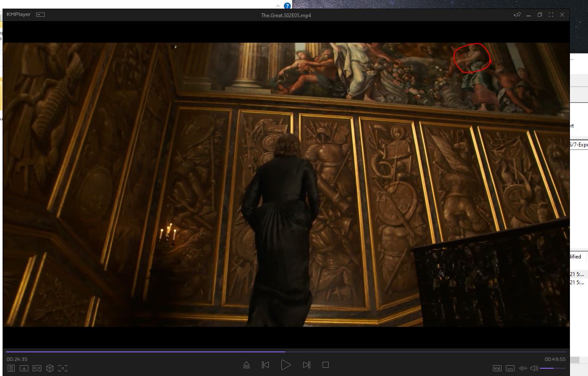Stop video playback

pyautogui.click(x=326, y=365)
